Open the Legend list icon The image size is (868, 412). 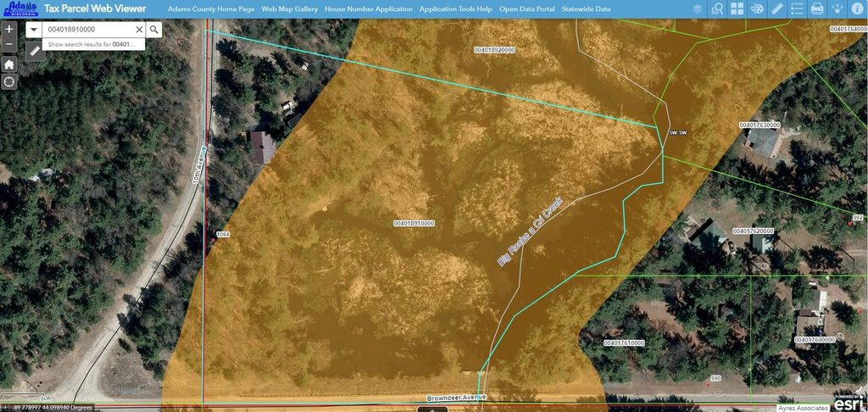pyautogui.click(x=797, y=9)
